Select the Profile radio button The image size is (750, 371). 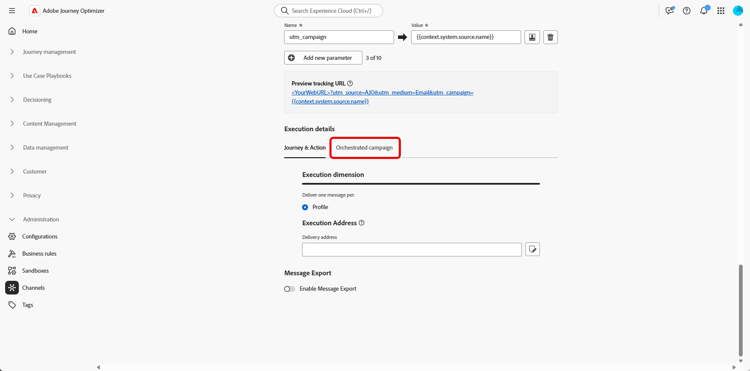pyautogui.click(x=305, y=207)
